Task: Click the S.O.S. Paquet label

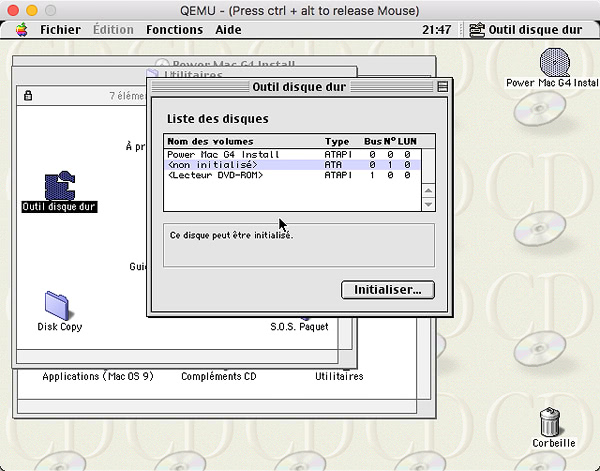Action: click(x=299, y=326)
